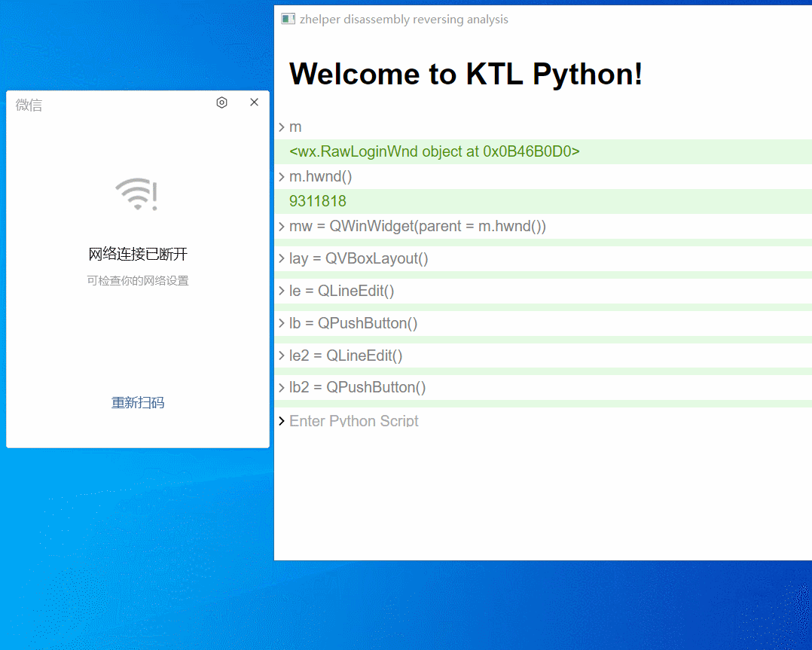
Task: Click the zhelper window title icon
Action: click(x=288, y=19)
